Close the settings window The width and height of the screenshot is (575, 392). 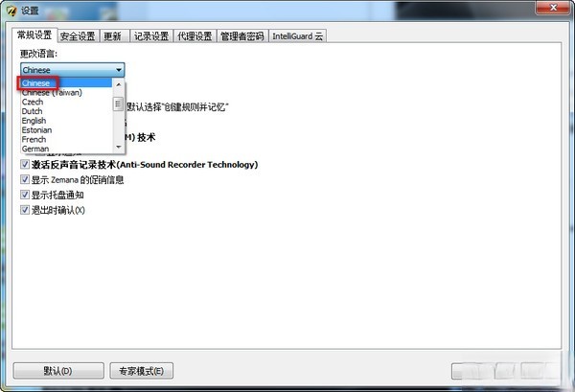click(553, 8)
